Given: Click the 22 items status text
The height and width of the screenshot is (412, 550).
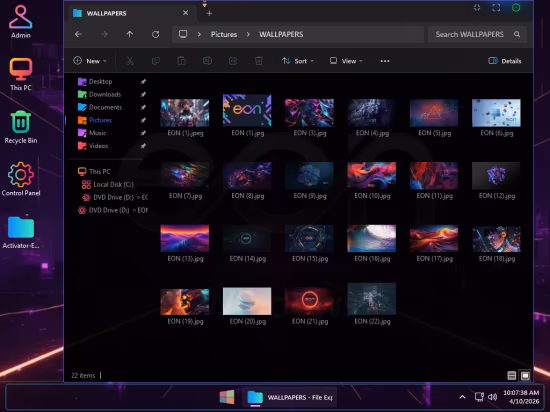Looking at the screenshot, I should point(83,376).
